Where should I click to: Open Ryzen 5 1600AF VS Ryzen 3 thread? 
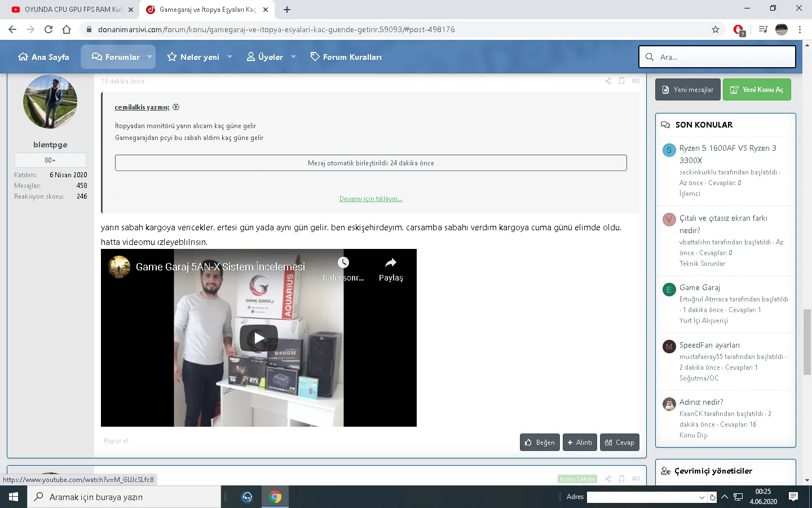(728, 154)
